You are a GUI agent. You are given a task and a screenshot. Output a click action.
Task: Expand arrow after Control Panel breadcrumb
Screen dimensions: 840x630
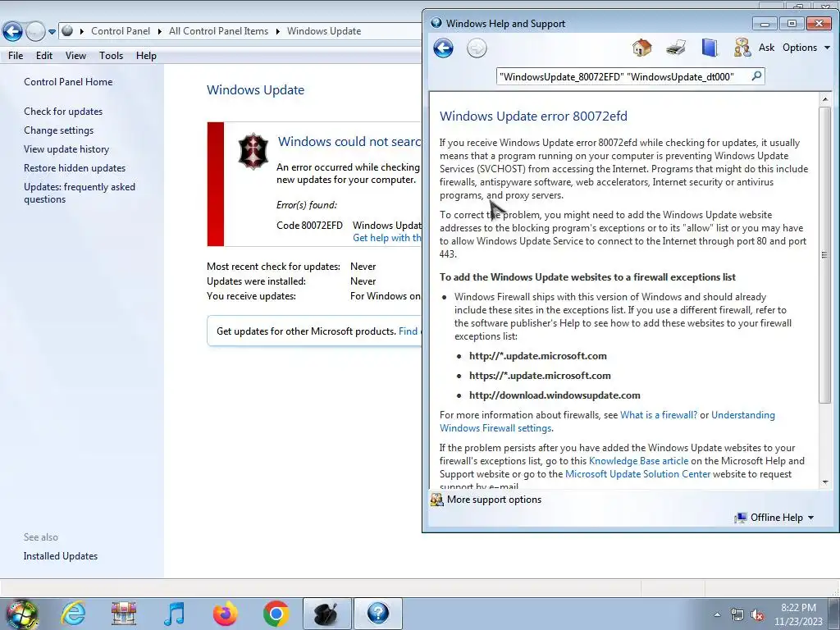[160, 31]
